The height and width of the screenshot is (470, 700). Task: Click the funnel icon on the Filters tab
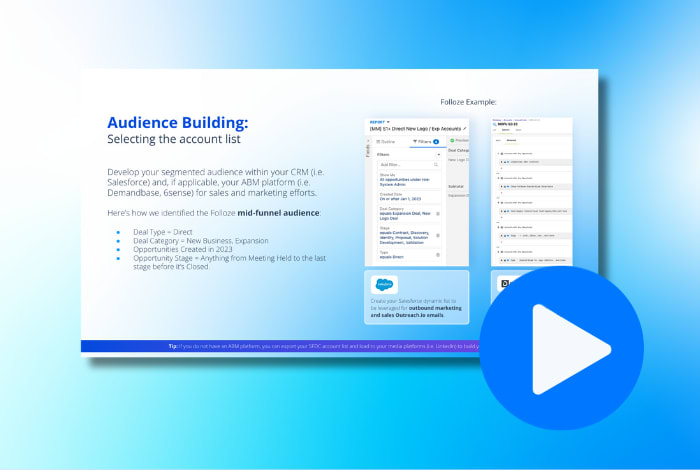tap(415, 142)
